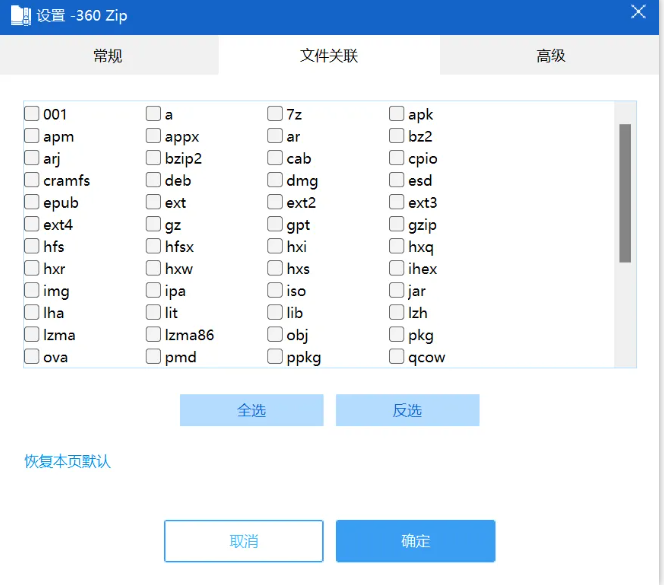
Task: Switch to the 常规 tab
Action: pyautogui.click(x=108, y=55)
